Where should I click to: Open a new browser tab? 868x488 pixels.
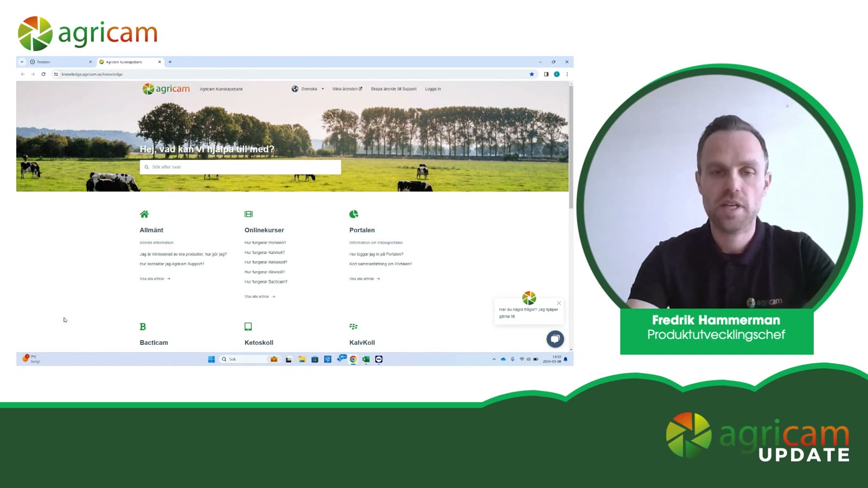pos(170,62)
